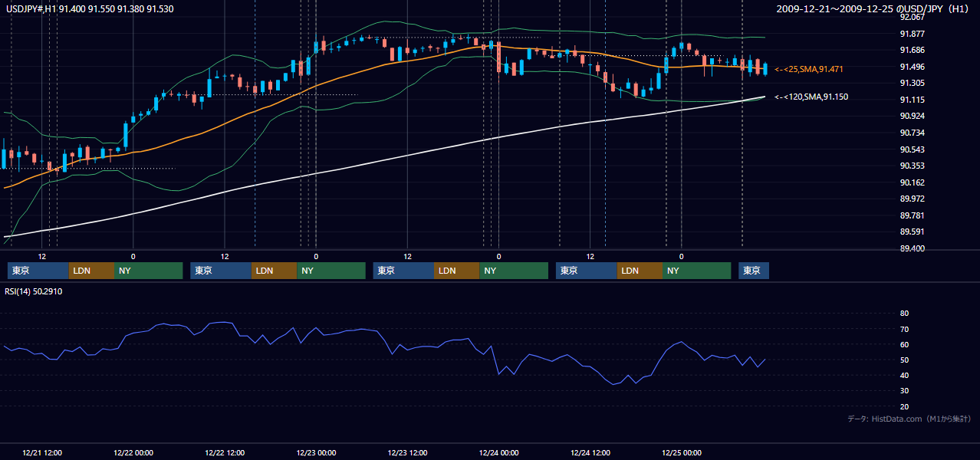
Task: Click the 89.972 price axis label
Action: coord(912,199)
